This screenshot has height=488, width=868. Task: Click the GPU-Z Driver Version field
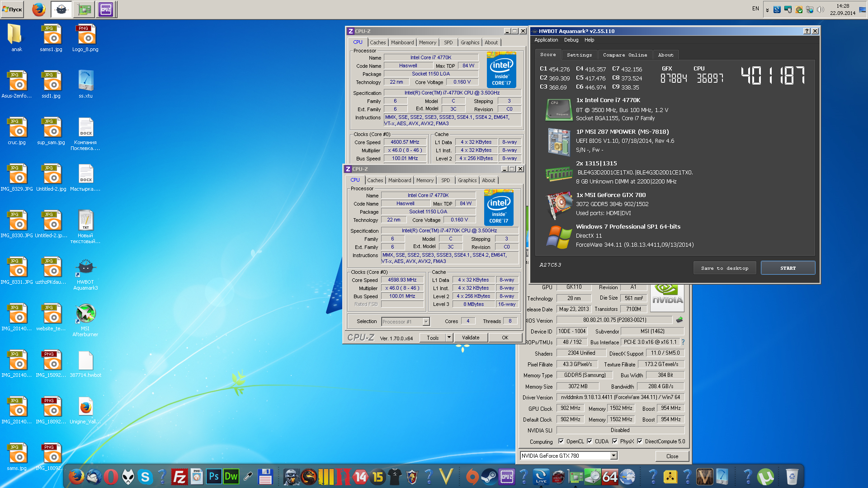pos(620,398)
